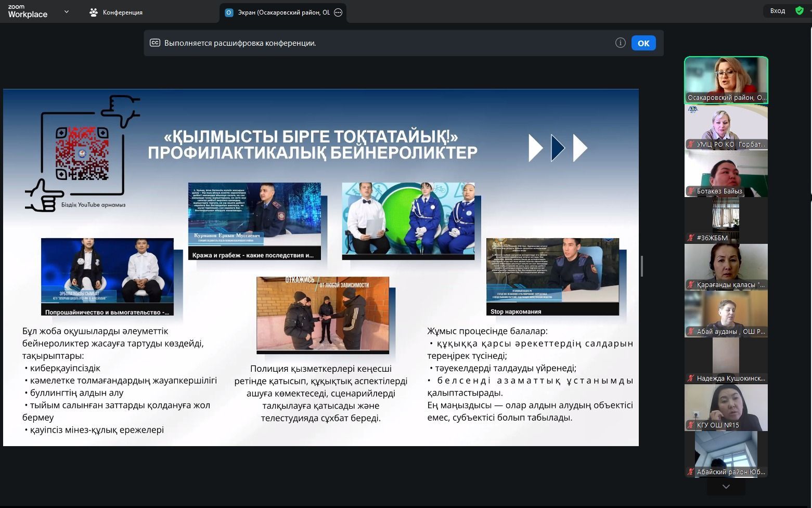Click the info icon beside OK
Image resolution: width=812 pixels, height=508 pixels.
click(620, 43)
